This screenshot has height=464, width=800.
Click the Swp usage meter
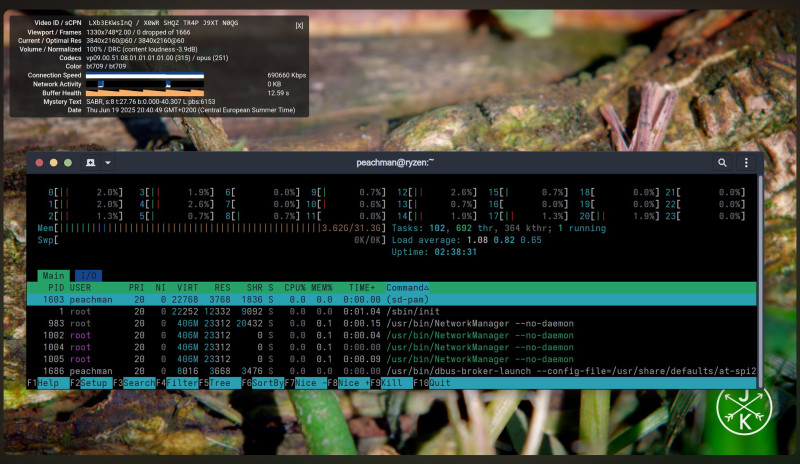click(x=212, y=240)
